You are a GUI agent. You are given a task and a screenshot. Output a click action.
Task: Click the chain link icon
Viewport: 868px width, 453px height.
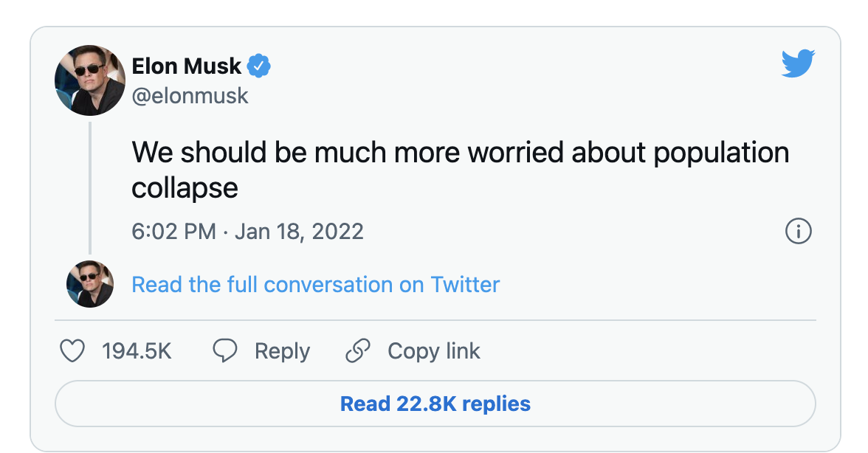[x=357, y=351]
